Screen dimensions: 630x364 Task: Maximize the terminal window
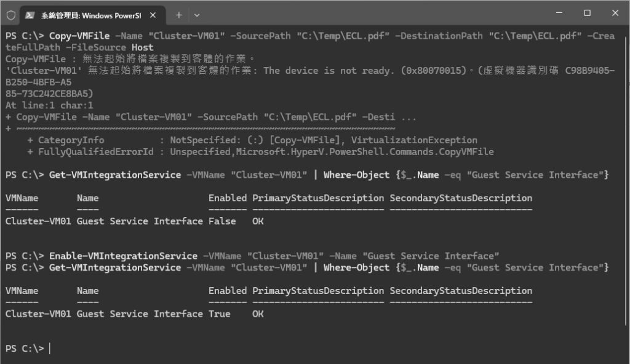(x=587, y=13)
